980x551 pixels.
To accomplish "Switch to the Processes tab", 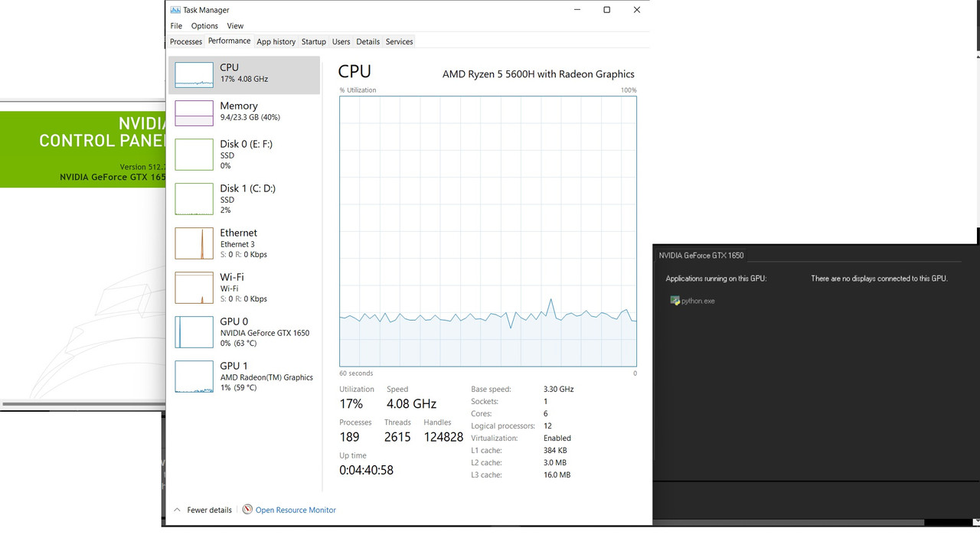I will coord(186,41).
